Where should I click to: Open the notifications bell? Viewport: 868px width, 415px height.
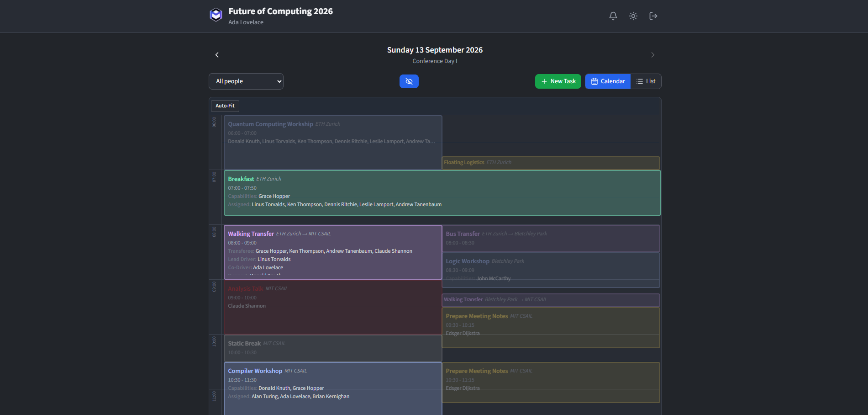[613, 16]
